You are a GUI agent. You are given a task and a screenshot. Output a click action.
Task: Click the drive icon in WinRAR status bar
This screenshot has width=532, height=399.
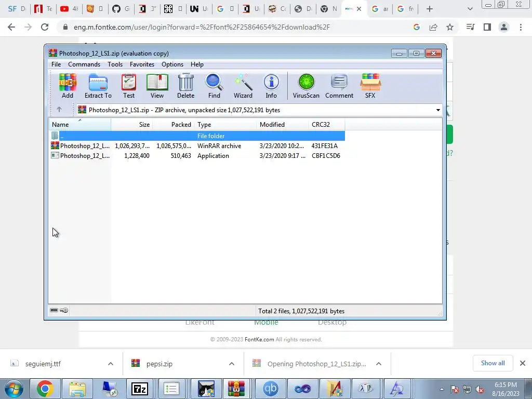[54, 310]
